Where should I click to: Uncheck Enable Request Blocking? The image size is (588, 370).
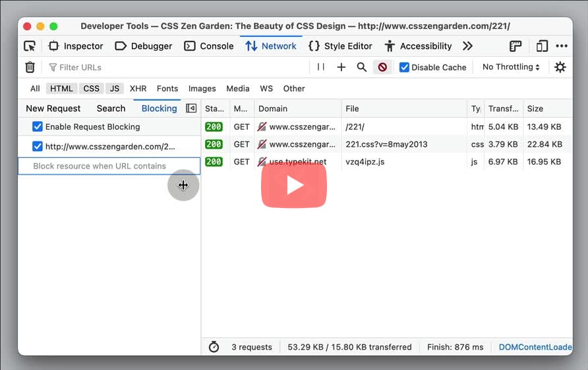coord(38,126)
